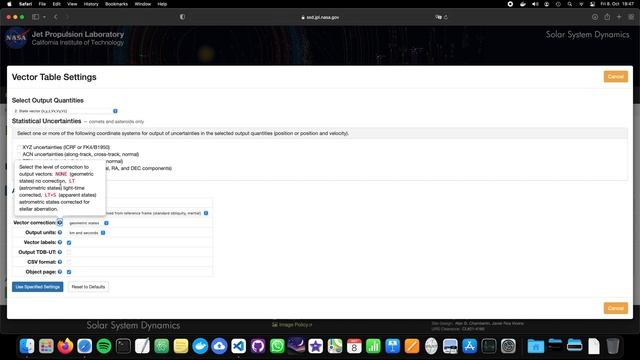Image resolution: width=640 pixels, height=360 pixels.
Task: Open Maps from the dock
Action: 335,346
